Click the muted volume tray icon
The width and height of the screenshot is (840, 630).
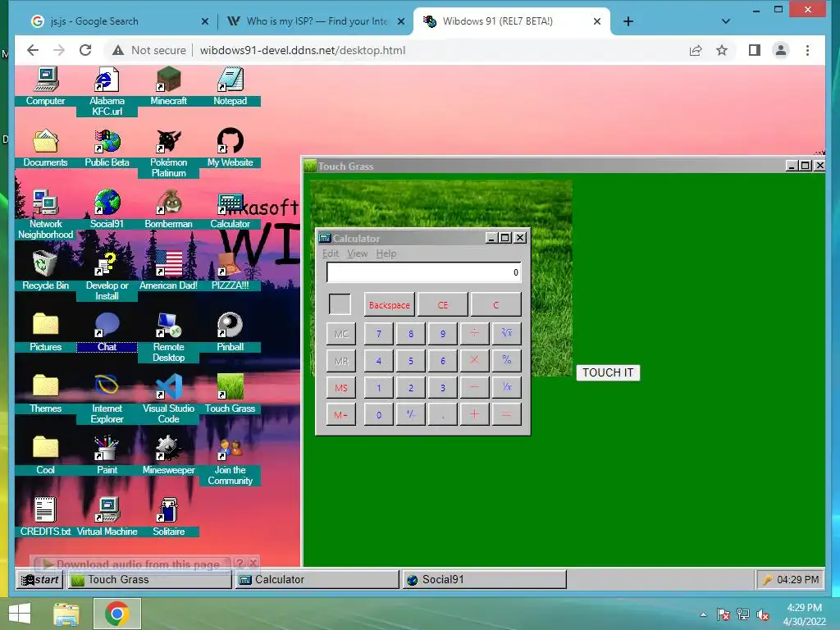coord(763,614)
